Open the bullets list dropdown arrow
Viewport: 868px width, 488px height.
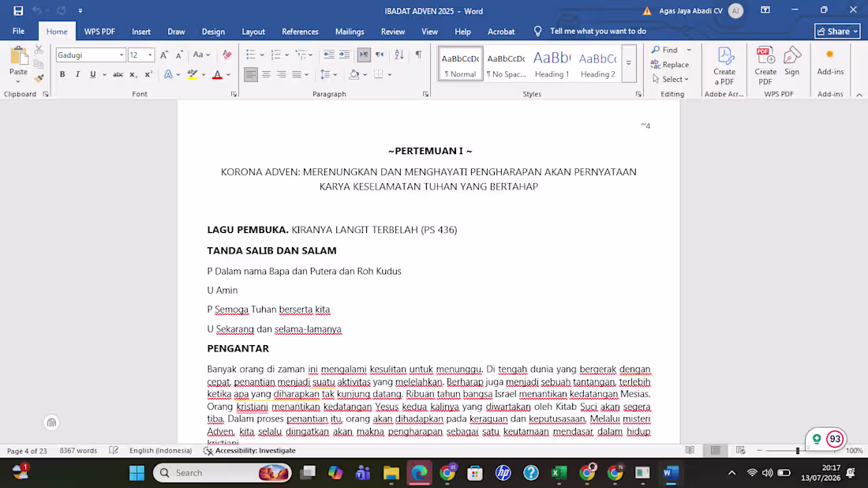coord(262,54)
